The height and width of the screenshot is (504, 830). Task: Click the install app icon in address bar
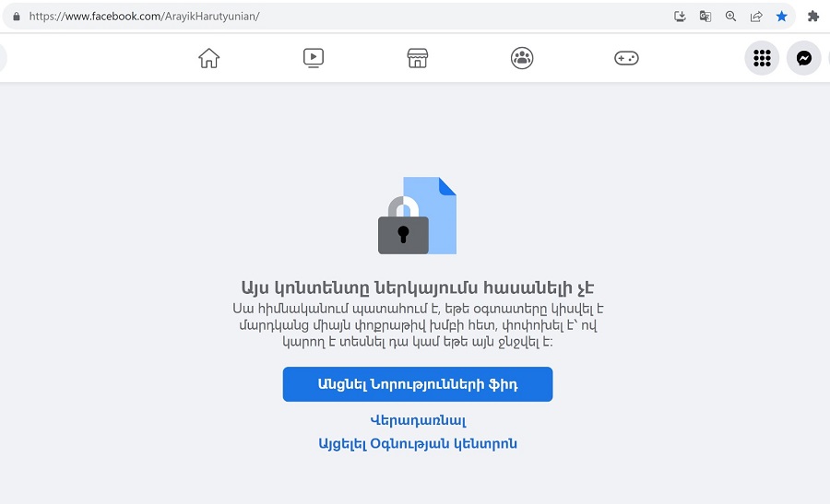[x=680, y=17]
